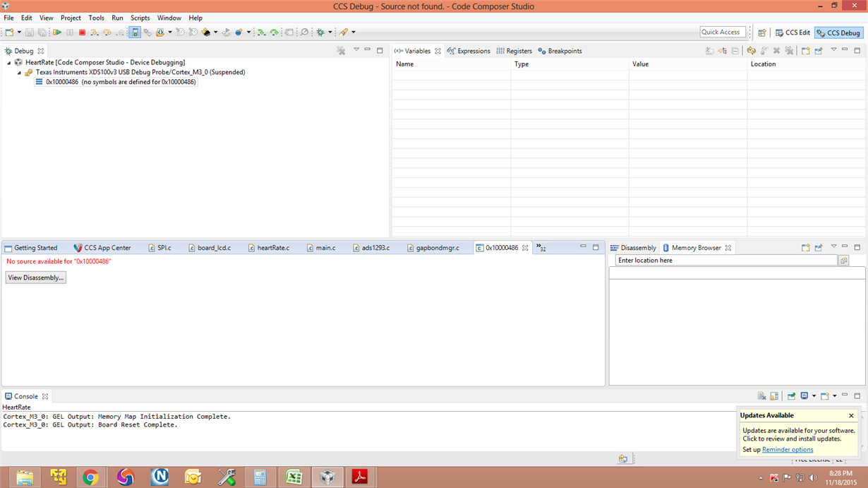
Task: Open the Display Selected Console dropdown
Action: tap(814, 396)
